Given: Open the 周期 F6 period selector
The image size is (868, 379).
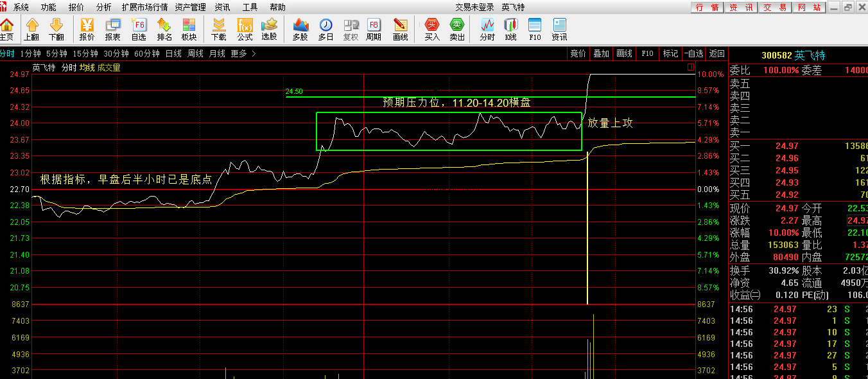Looking at the screenshot, I should coord(373,30).
